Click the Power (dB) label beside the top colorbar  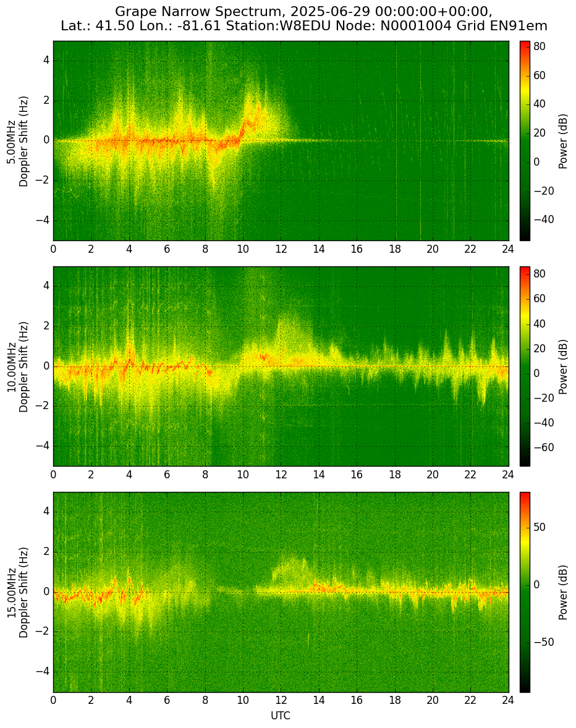pos(562,141)
